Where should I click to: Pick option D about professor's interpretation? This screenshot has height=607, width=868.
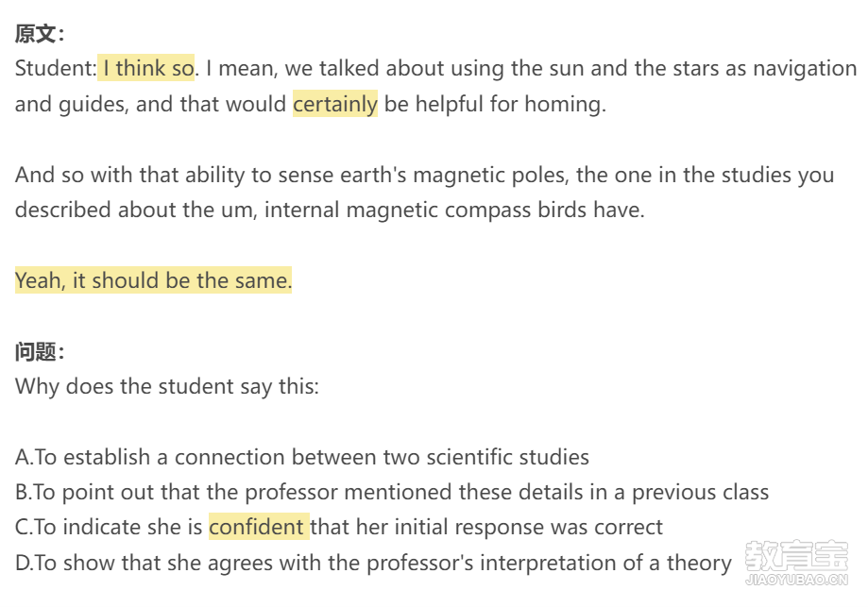[373, 563]
